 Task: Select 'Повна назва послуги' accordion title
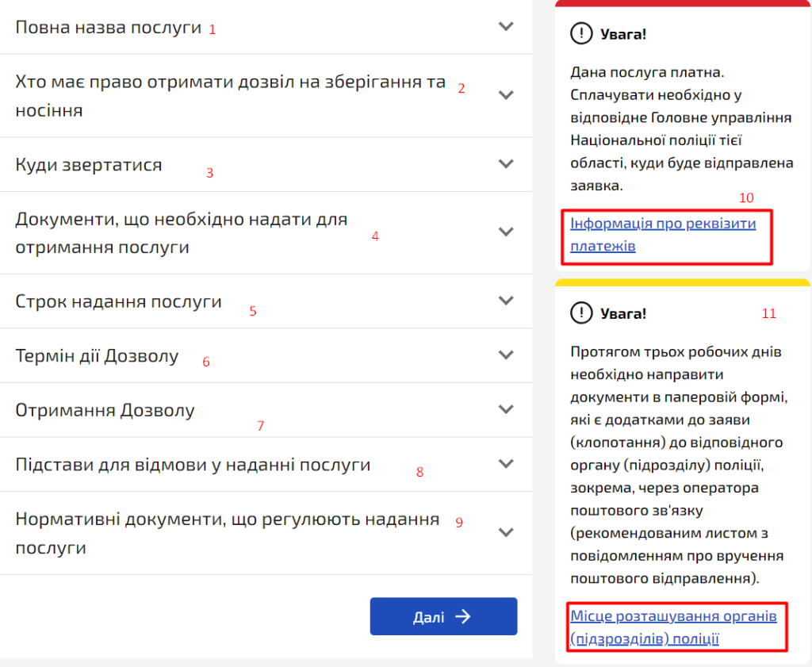[x=109, y=28]
